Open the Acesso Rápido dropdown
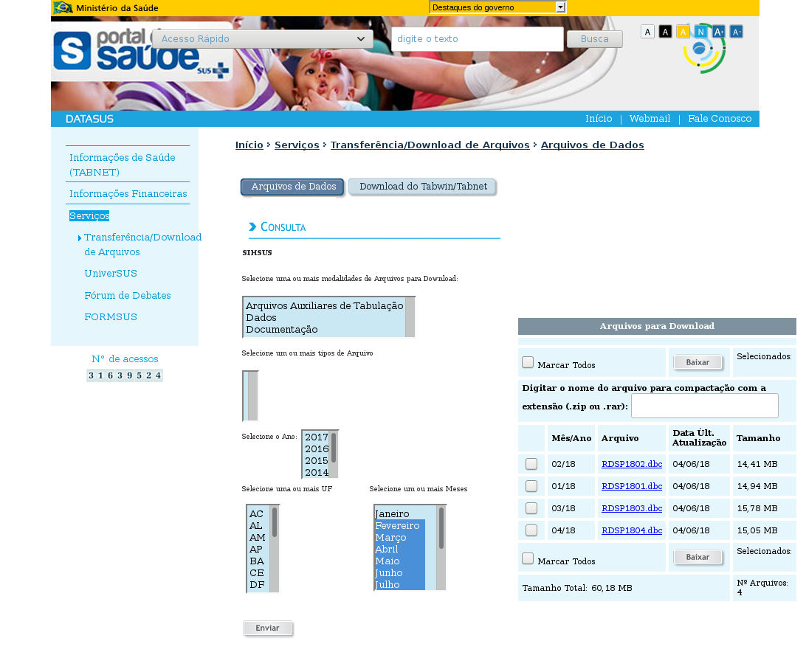Screen dimensions: 806x672 (263, 39)
